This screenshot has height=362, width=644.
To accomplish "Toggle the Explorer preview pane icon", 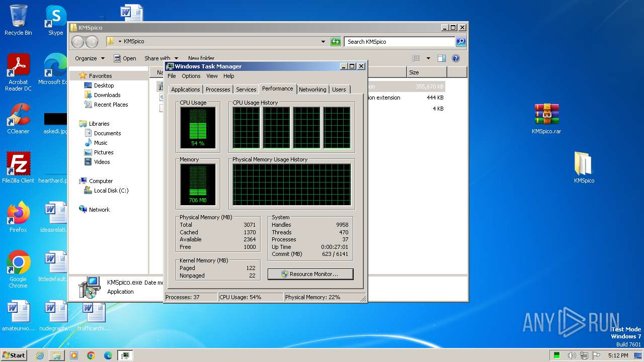I will [x=442, y=58].
